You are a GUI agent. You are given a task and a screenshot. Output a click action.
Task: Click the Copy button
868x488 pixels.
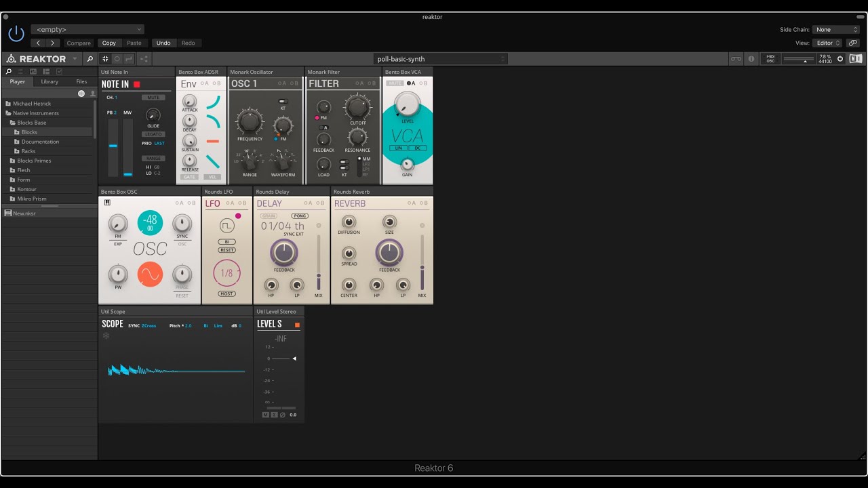(x=109, y=43)
